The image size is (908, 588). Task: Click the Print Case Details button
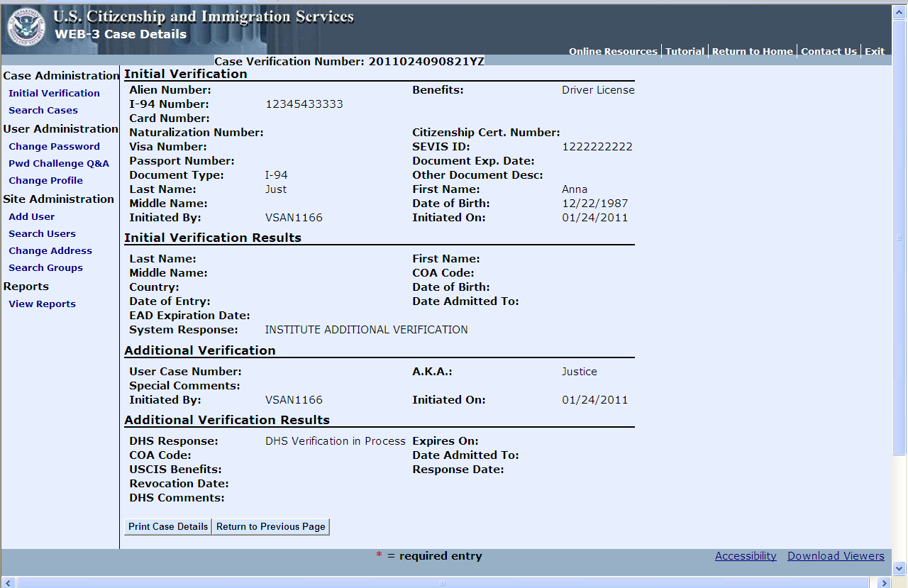click(x=168, y=526)
